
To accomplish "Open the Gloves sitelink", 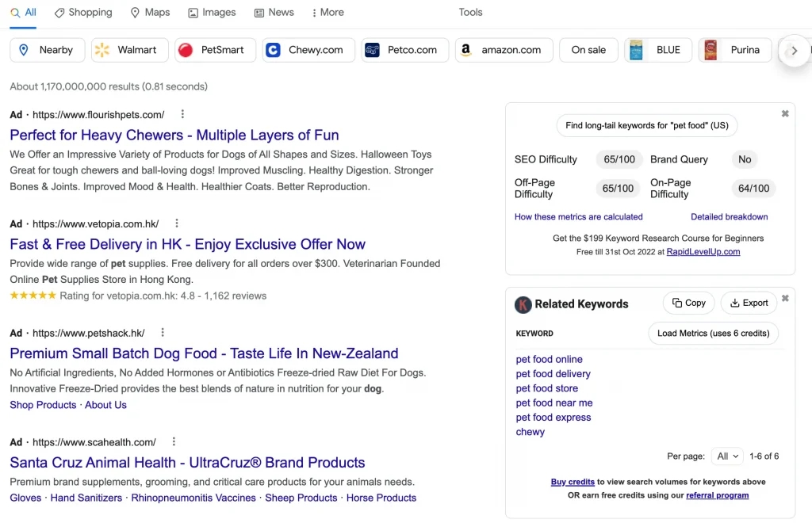I will tap(25, 498).
